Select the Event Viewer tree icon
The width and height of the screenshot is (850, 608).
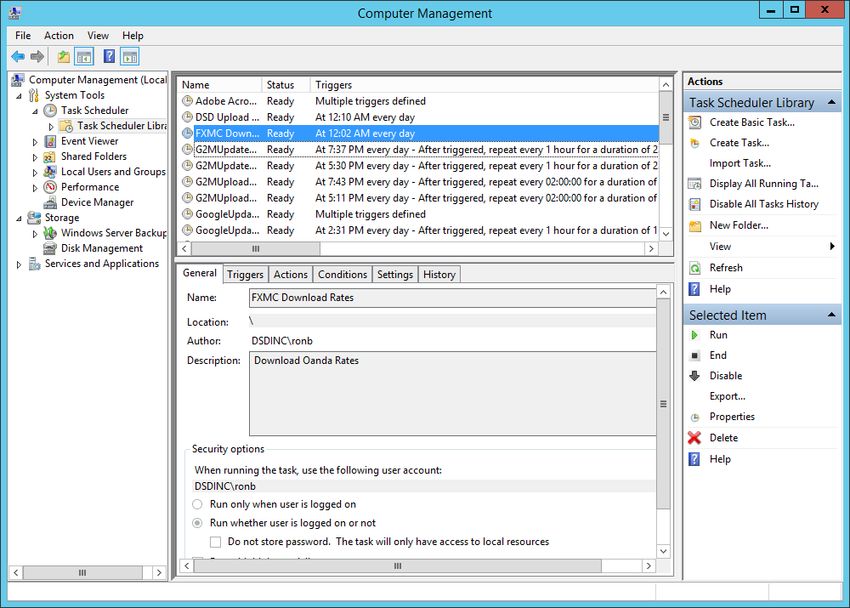(x=50, y=141)
